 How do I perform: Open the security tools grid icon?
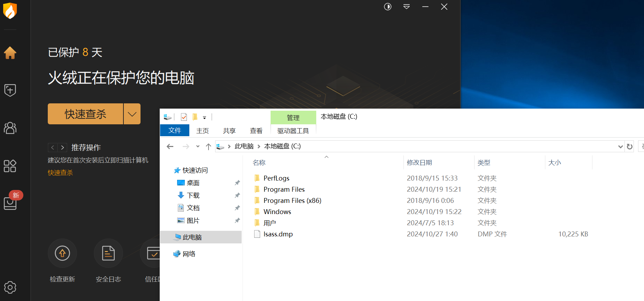[10, 166]
